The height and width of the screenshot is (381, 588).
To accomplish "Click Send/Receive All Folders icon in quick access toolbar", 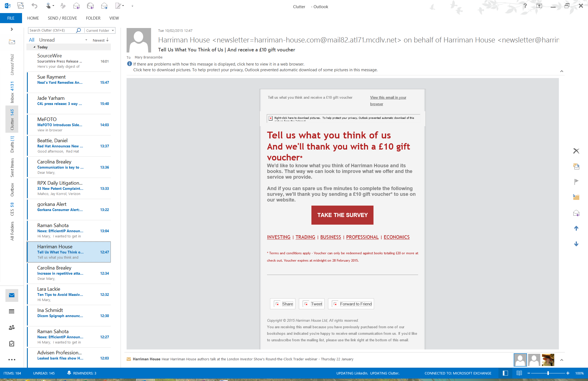I will click(20, 6).
